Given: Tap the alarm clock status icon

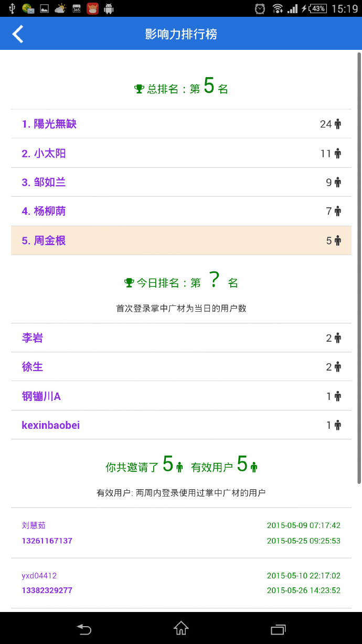Looking at the screenshot, I should [260, 8].
